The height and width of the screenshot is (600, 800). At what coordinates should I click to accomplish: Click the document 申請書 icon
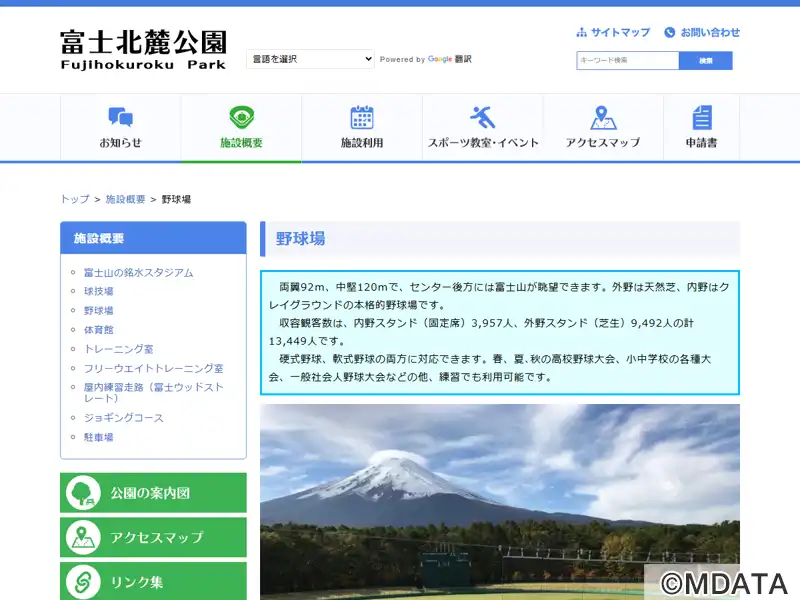tap(702, 117)
